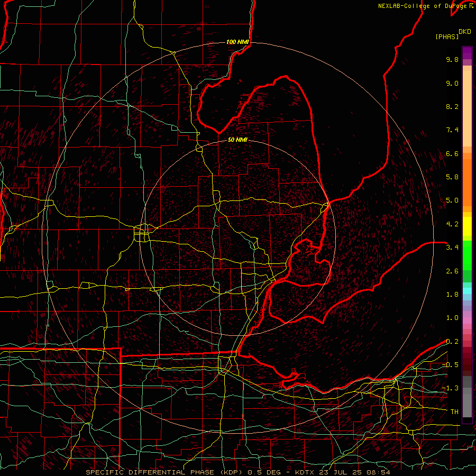Screen dimensions: 476x476
Task: Click the 7.4 value on color scale
Action: (x=452, y=130)
